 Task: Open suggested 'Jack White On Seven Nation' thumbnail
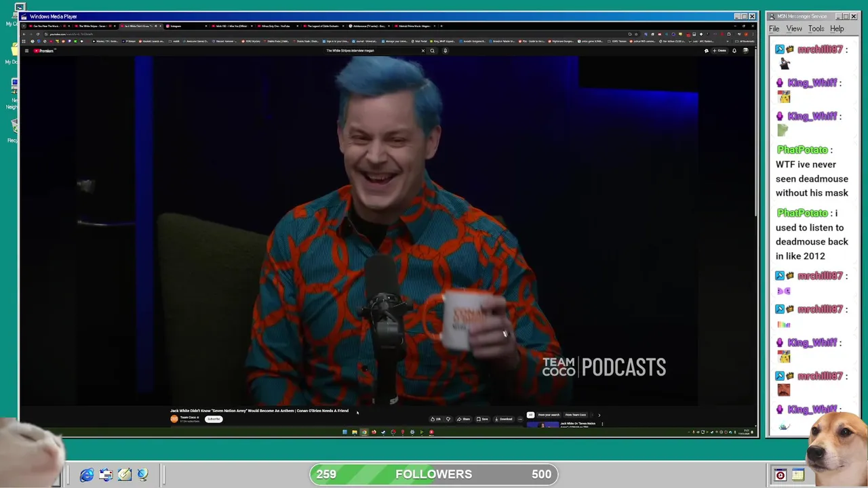(542, 425)
